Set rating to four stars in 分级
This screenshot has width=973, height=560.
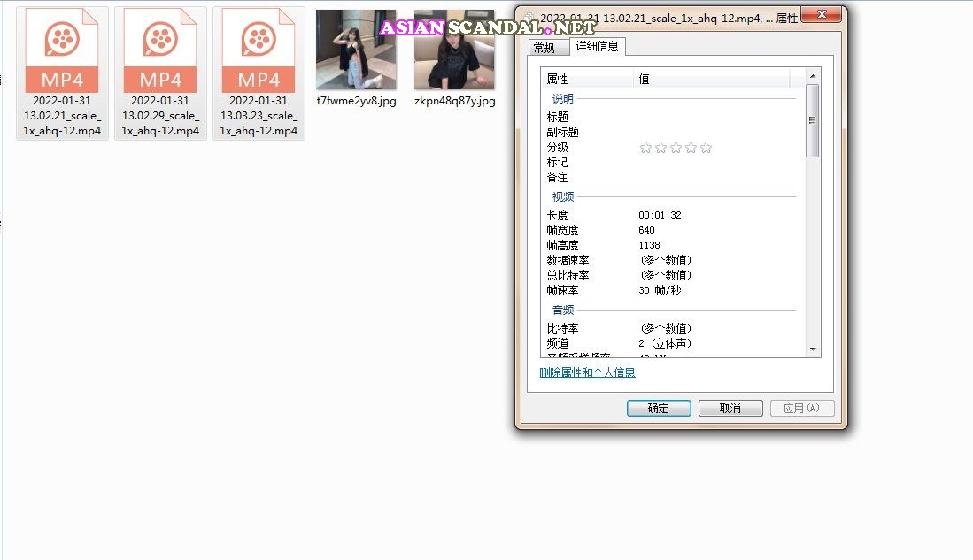point(691,148)
